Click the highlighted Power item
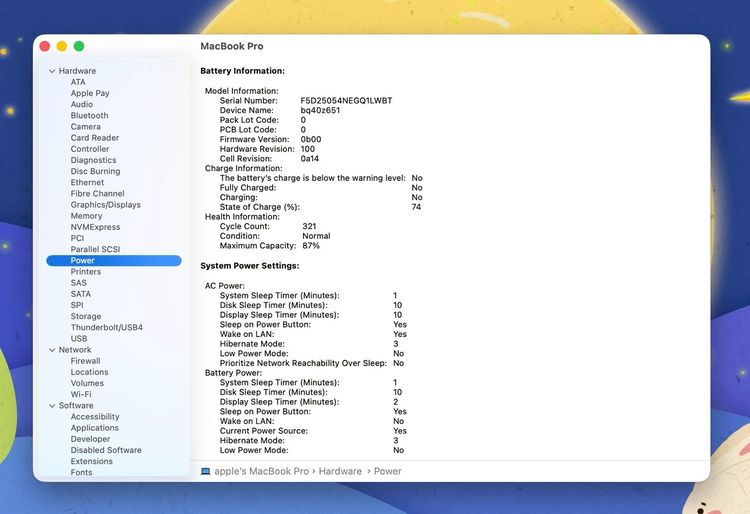This screenshot has width=750, height=514. tap(114, 261)
